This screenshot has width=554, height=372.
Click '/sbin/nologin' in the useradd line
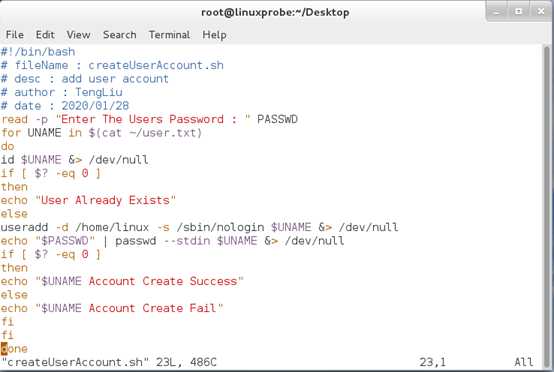click(x=220, y=227)
